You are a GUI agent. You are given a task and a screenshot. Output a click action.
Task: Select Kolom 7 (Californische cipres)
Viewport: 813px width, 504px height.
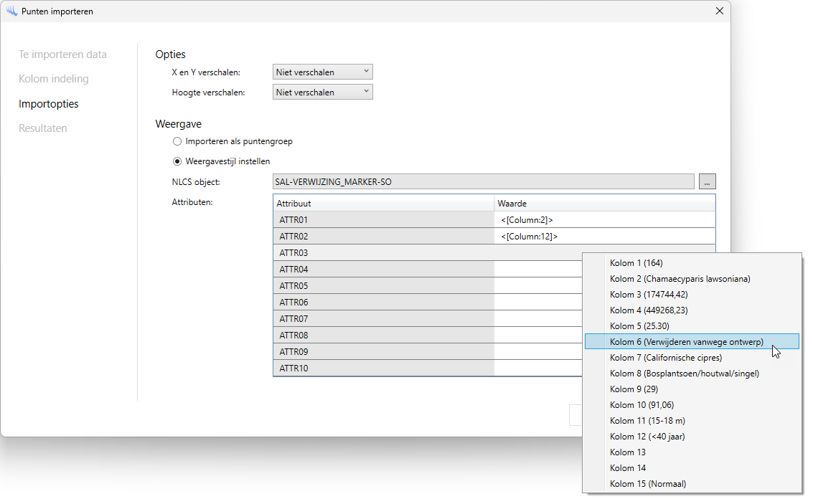[x=665, y=357]
